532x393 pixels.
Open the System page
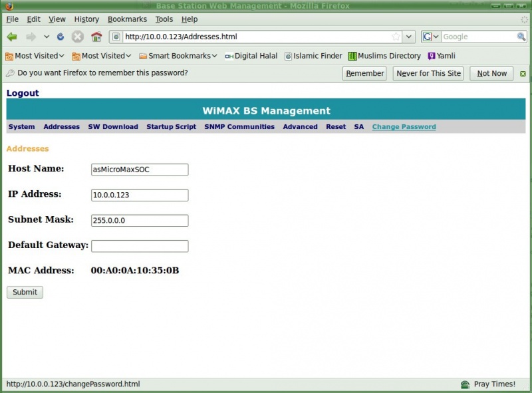22,126
